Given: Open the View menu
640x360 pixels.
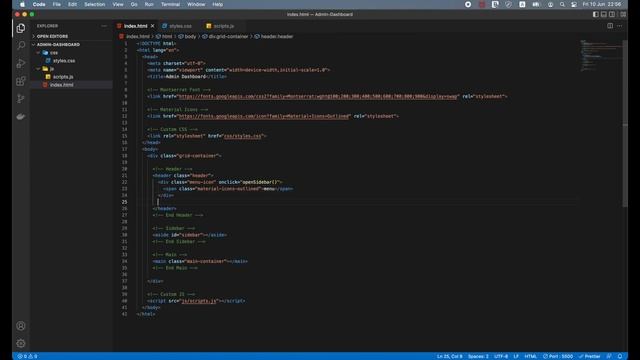Looking at the screenshot, I should (x=118, y=4).
